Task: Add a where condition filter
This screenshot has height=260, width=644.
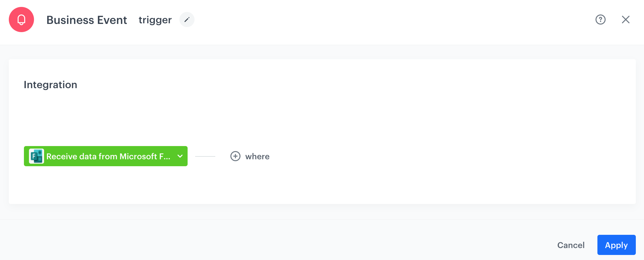Action: (250, 156)
